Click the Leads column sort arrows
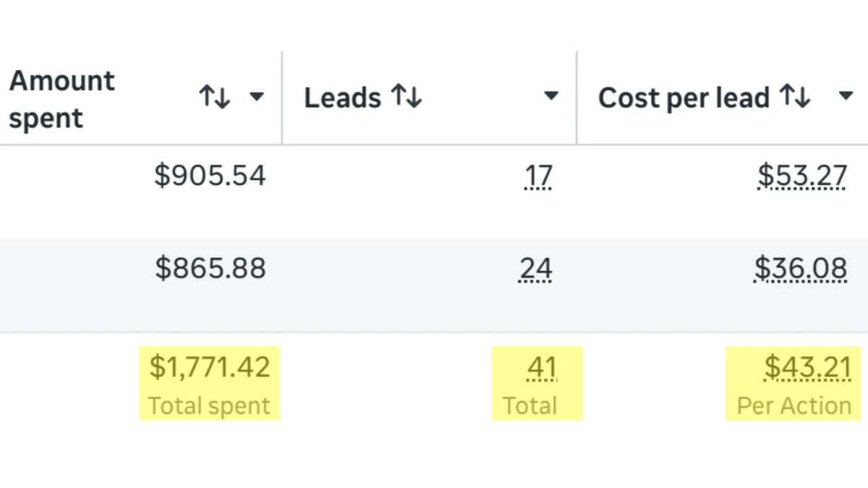Image resolution: width=868 pixels, height=488 pixels. 406,97
